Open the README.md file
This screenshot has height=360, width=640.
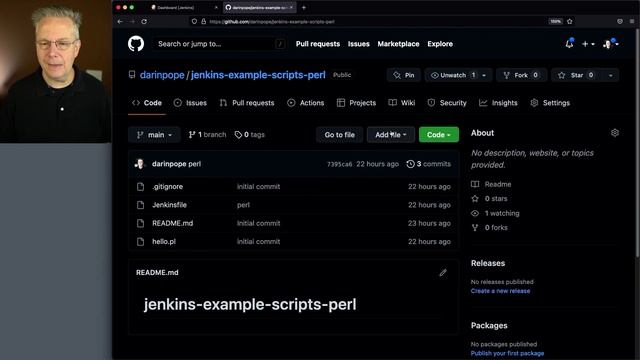pyautogui.click(x=173, y=223)
